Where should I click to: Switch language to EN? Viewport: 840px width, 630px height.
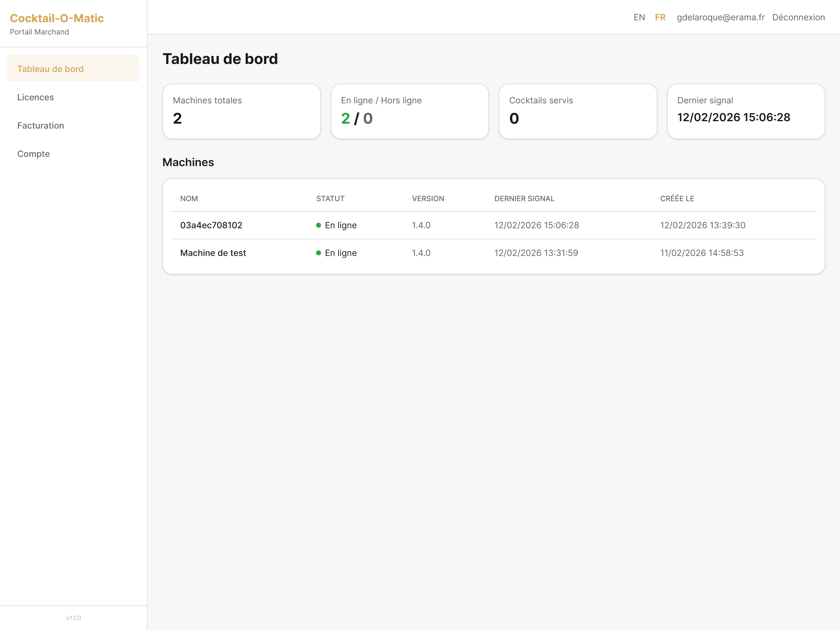point(639,18)
